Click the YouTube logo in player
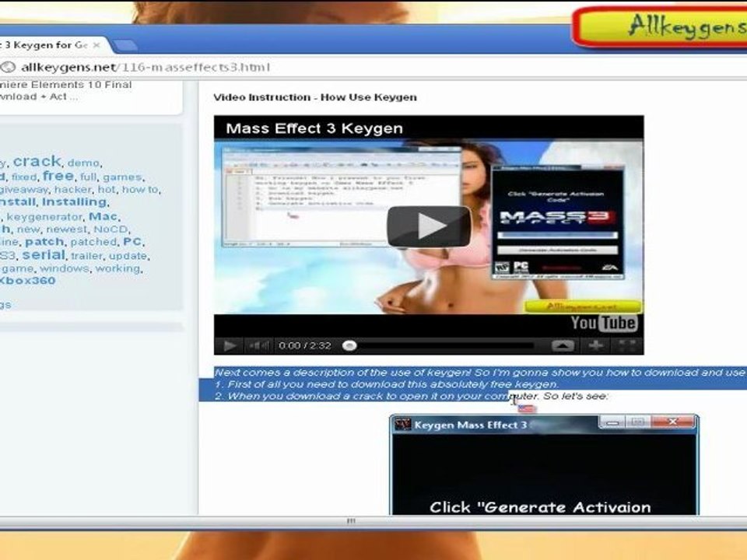Screen dimensions: 747x560 pyautogui.click(x=604, y=323)
